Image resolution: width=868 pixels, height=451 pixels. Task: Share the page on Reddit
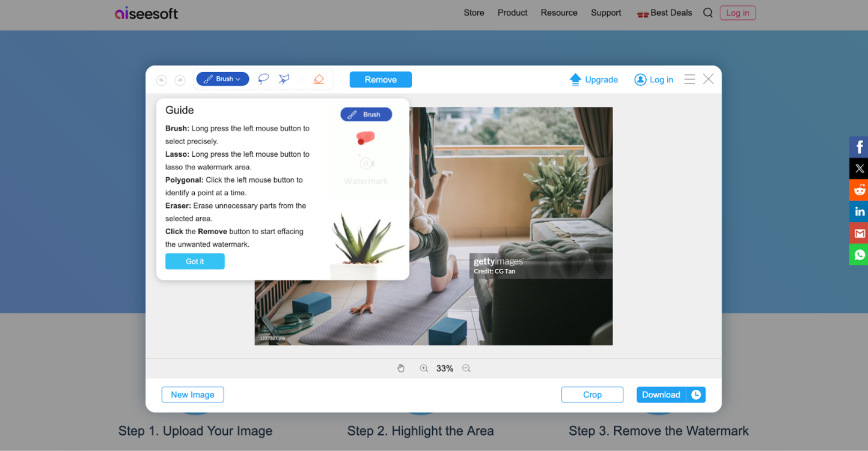(859, 190)
